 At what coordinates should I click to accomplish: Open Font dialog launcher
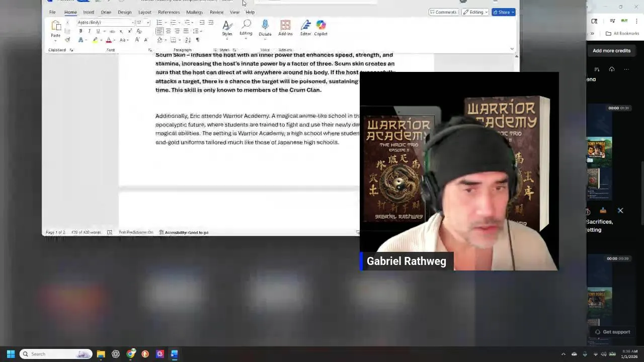(150, 50)
